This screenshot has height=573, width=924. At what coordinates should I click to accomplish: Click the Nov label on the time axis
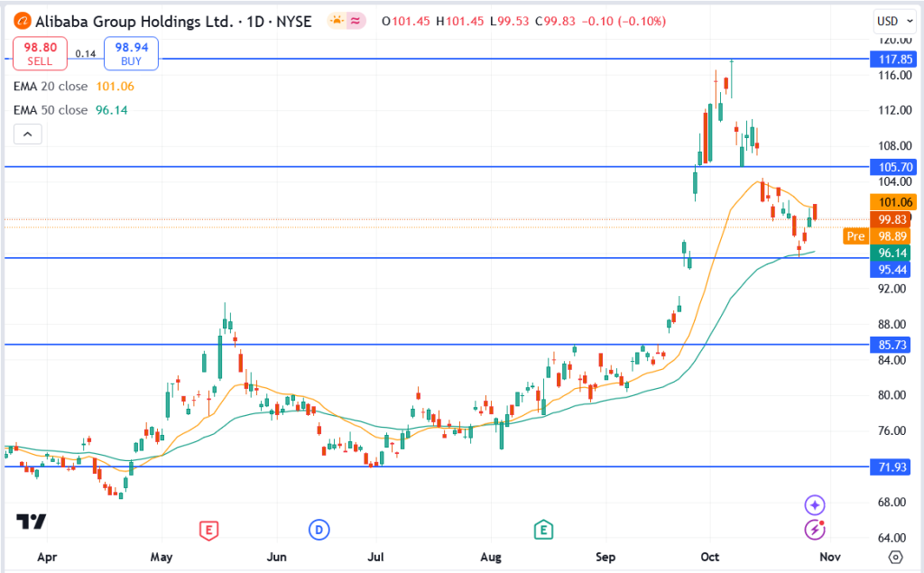click(x=830, y=557)
